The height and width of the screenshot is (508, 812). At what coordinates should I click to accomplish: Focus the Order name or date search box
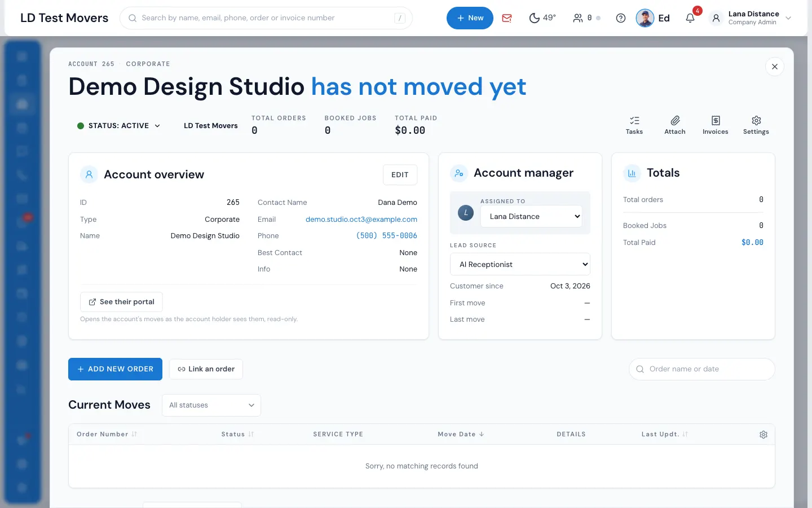coord(702,369)
